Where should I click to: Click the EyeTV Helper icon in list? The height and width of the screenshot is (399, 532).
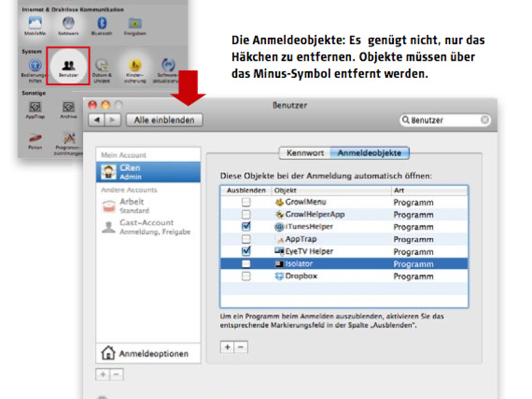[x=279, y=251]
